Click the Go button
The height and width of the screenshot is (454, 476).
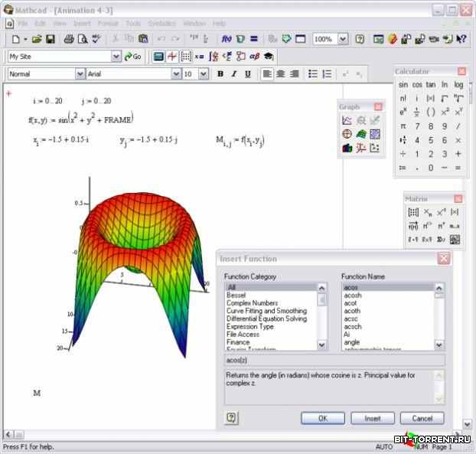132,57
